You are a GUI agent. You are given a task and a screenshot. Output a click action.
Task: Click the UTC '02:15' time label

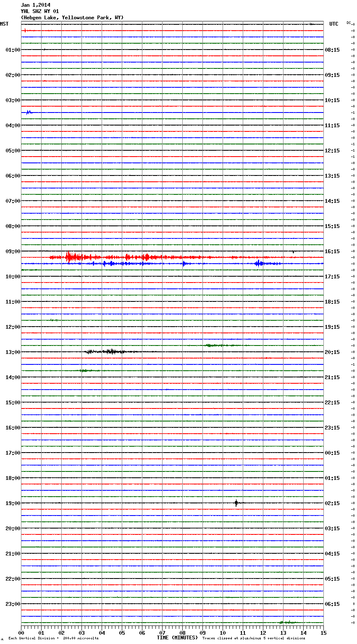point(332,503)
